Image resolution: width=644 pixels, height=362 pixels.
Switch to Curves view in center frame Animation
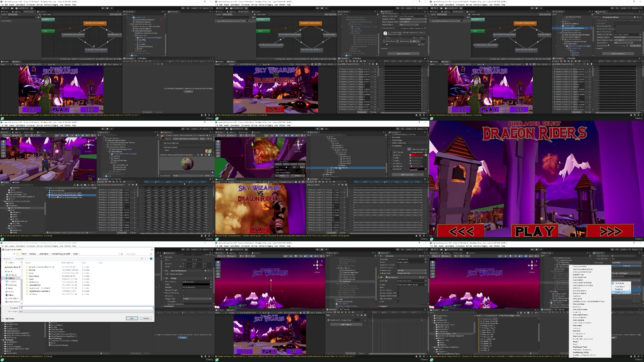[342, 232]
